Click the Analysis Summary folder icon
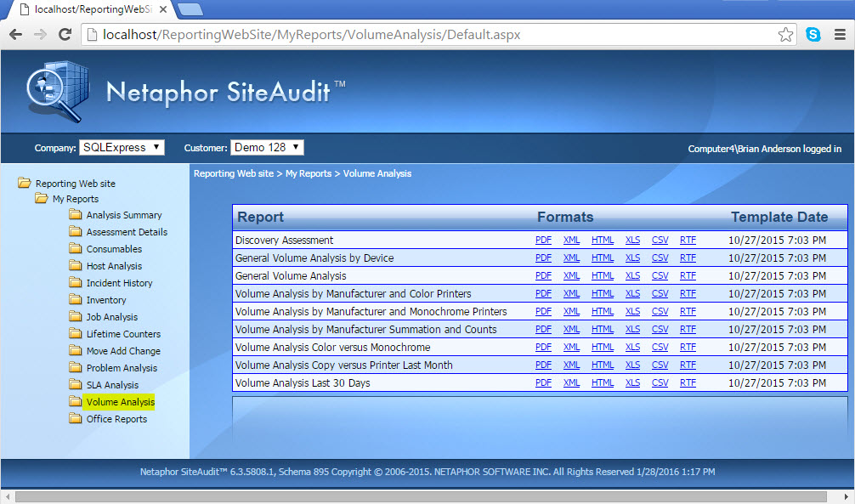Viewport: 855px width, 504px height. point(76,214)
